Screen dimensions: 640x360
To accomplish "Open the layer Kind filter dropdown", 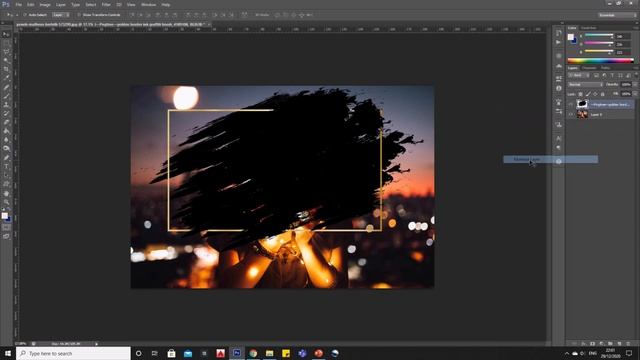I will pos(579,76).
